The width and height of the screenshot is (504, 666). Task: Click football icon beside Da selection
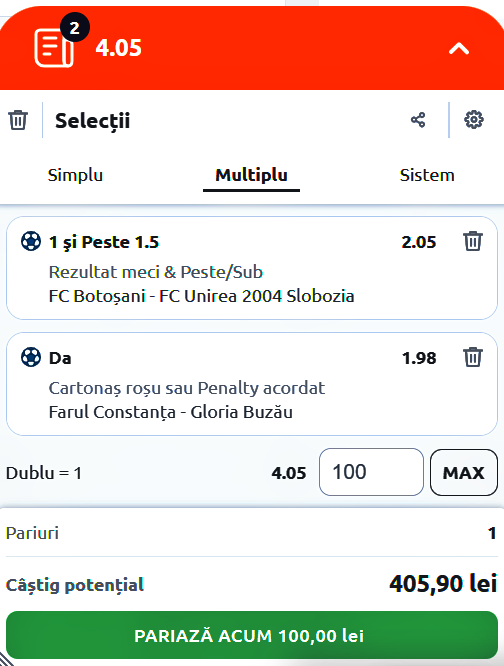pyautogui.click(x=31, y=357)
